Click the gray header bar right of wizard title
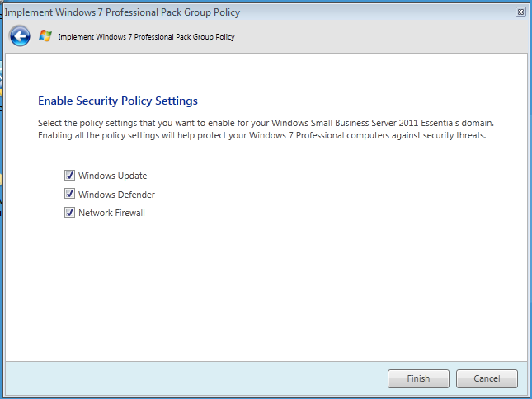Viewport: 532px width, 399px height. click(x=380, y=36)
